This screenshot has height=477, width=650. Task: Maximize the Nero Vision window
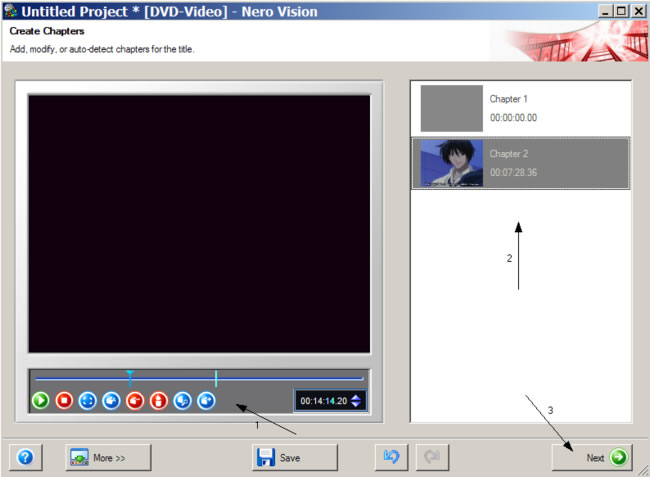coord(621,11)
